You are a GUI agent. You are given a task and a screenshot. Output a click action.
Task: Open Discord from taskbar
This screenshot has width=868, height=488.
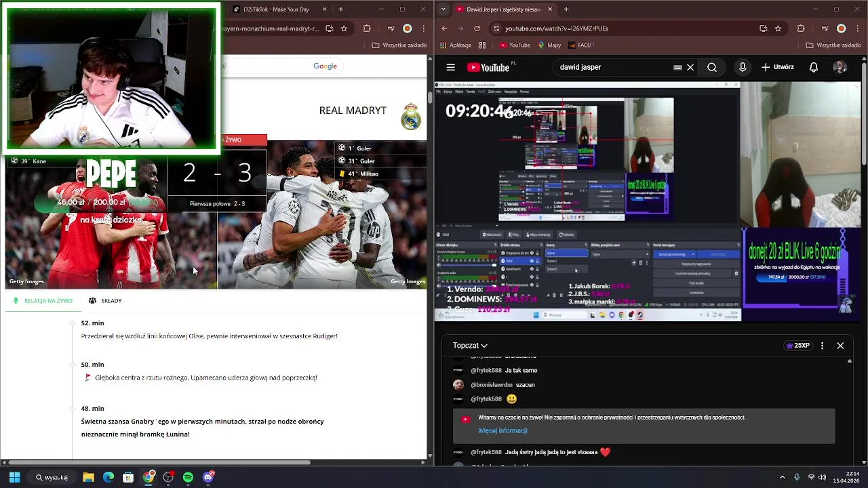point(208,477)
